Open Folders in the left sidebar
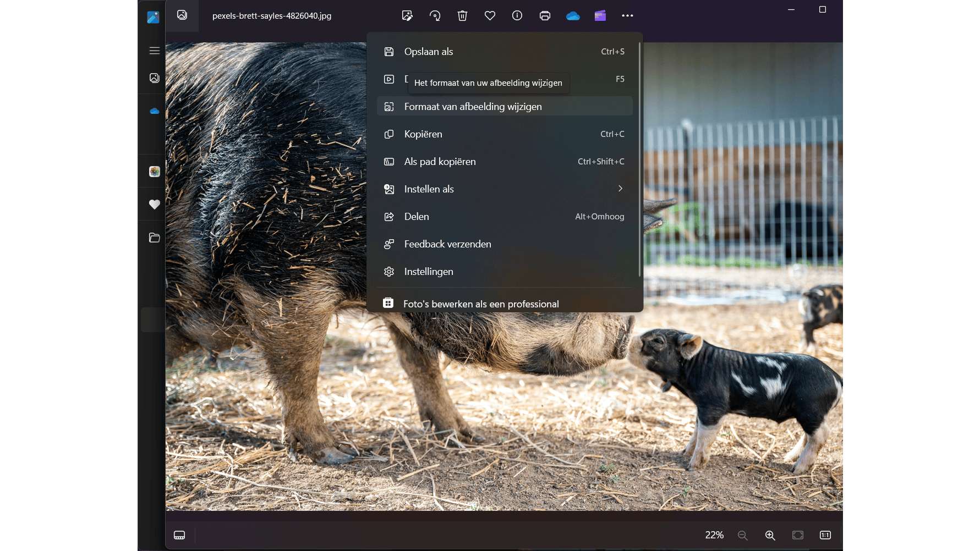980x551 pixels. (x=155, y=238)
